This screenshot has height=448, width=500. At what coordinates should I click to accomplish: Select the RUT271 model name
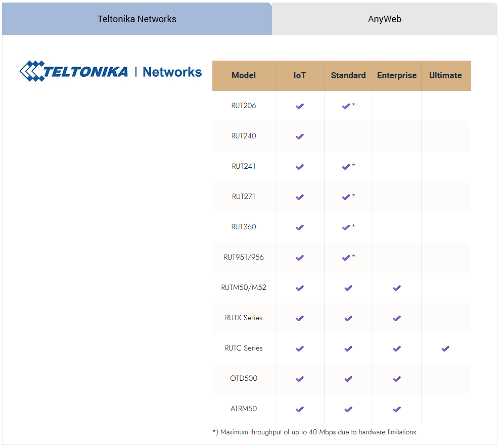(x=244, y=196)
